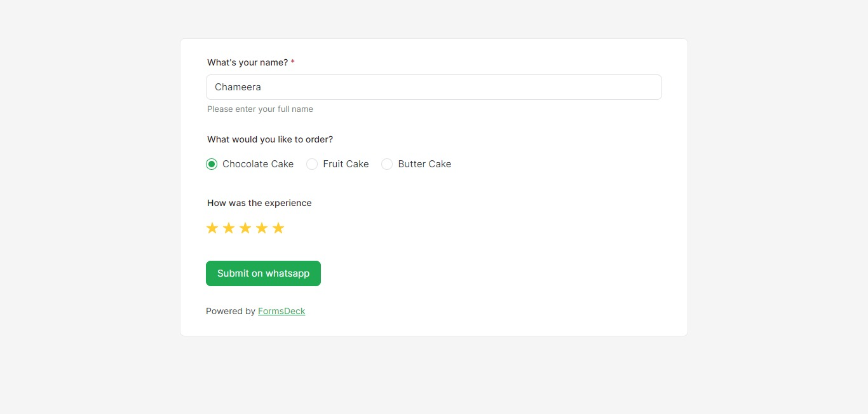Click the 'What's your name?' question label

point(247,62)
